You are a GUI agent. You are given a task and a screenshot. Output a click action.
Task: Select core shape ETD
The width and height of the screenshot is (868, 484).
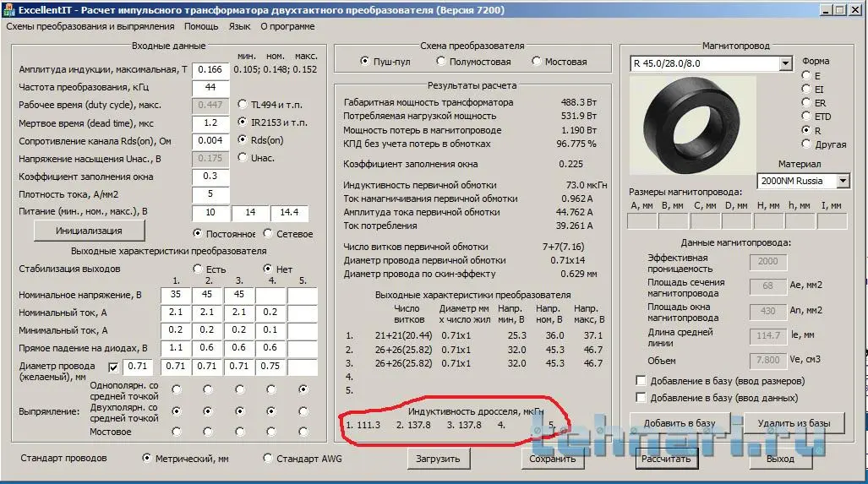[x=806, y=117]
